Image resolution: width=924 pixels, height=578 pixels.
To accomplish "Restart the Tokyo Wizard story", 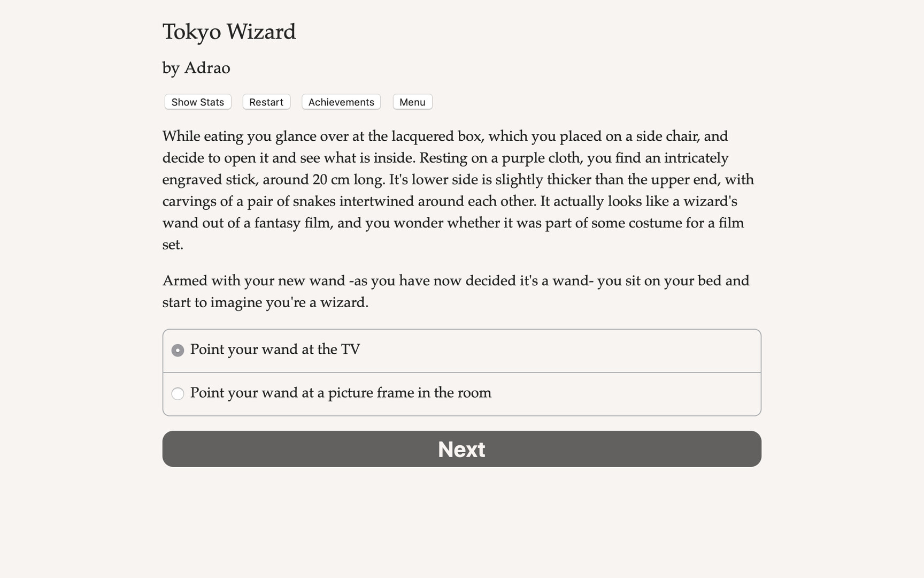I will pos(266,102).
